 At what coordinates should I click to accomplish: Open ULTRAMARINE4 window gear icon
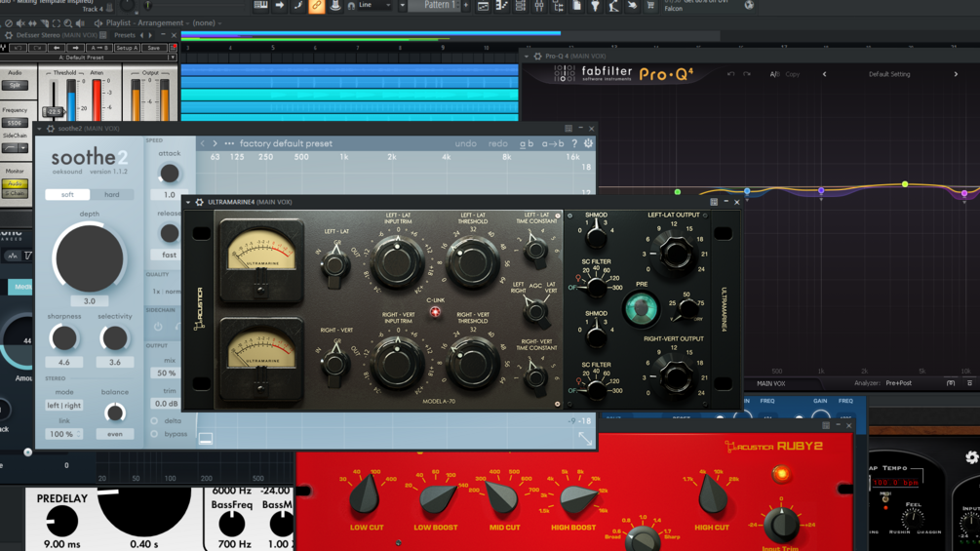click(x=199, y=203)
